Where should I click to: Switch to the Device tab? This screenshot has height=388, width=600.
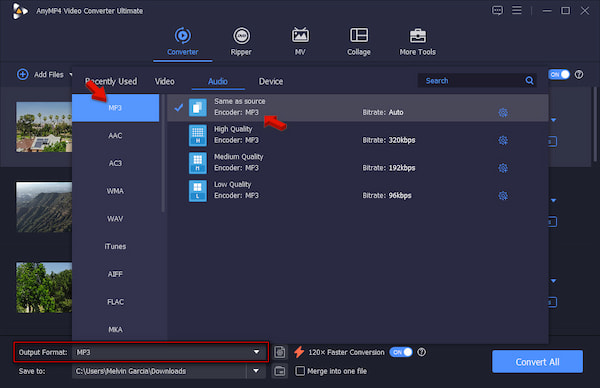pos(271,81)
